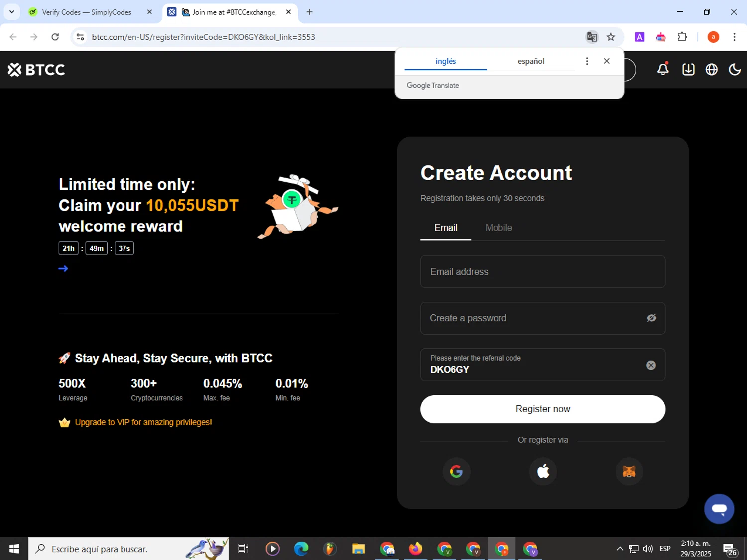Open the media player icon on taskbar
This screenshot has width=747, height=560.
coord(272,549)
